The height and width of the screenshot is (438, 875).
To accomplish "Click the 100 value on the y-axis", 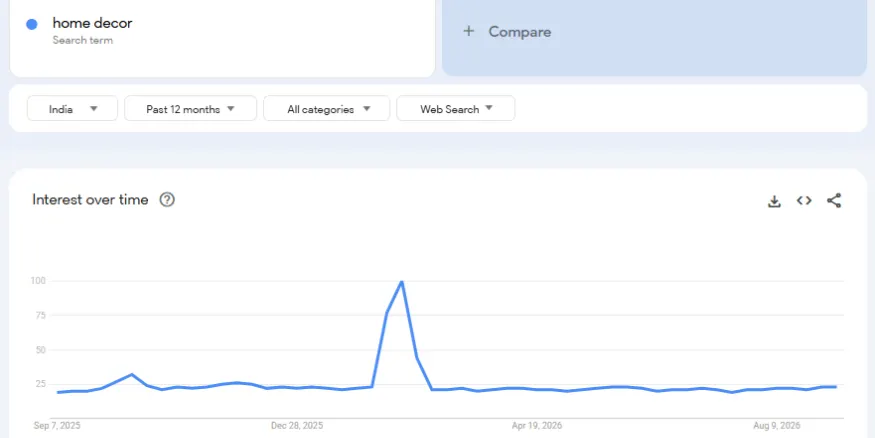I will point(38,281).
